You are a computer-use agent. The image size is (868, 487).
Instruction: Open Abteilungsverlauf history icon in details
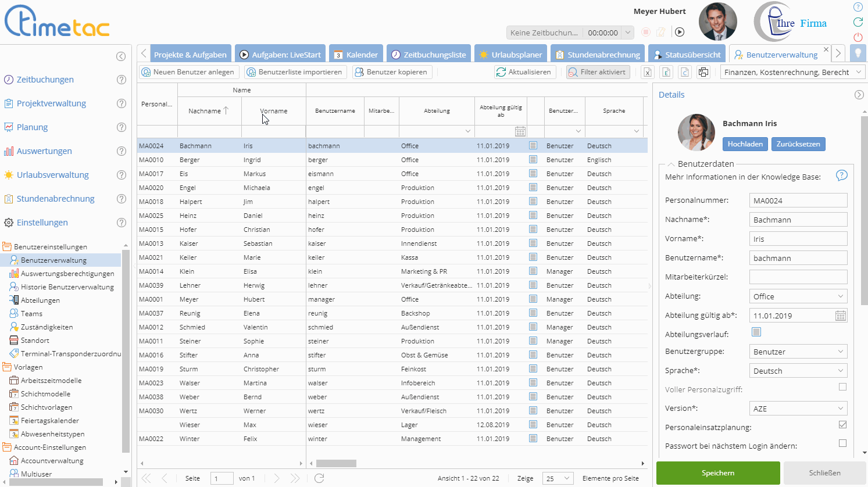click(x=756, y=332)
